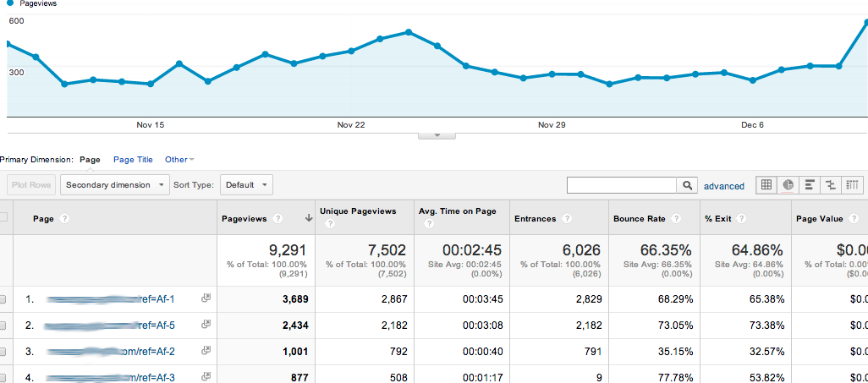Image resolution: width=868 pixels, height=383 pixels.
Task: Open advanced filter link
Action: coord(724,186)
